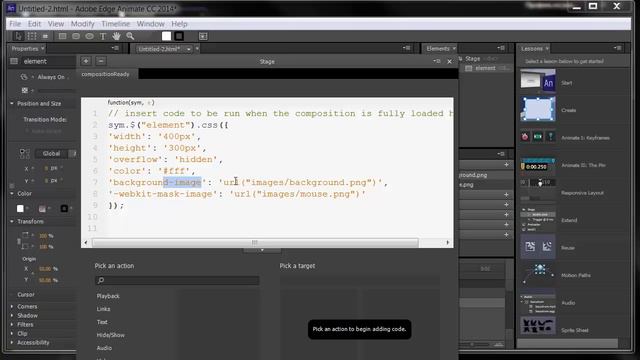Open the Extend lesson
This screenshot has height=360, width=640.
click(x=569, y=220)
